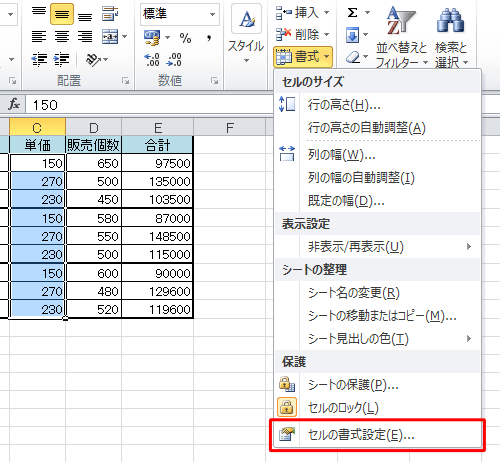
Task: Open currency format dropdown arrow
Action: point(168,38)
